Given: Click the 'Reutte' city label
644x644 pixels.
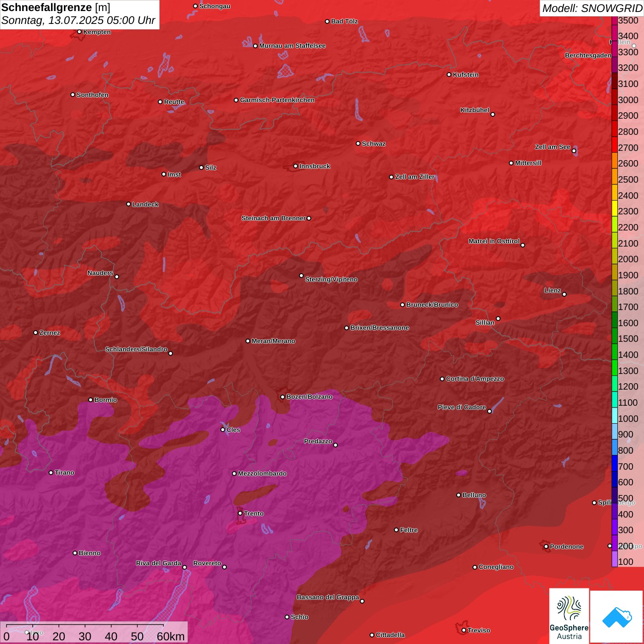Looking at the screenshot, I should coord(174,102).
